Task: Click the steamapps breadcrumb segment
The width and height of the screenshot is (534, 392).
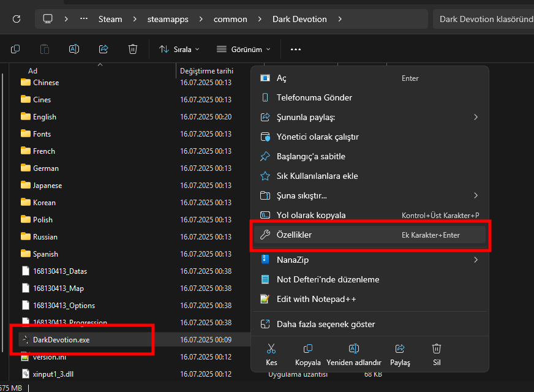Action: pyautogui.click(x=168, y=19)
